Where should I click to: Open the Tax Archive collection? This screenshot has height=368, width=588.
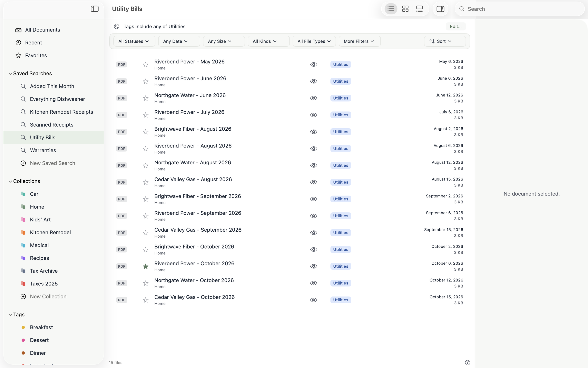click(x=53, y=271)
